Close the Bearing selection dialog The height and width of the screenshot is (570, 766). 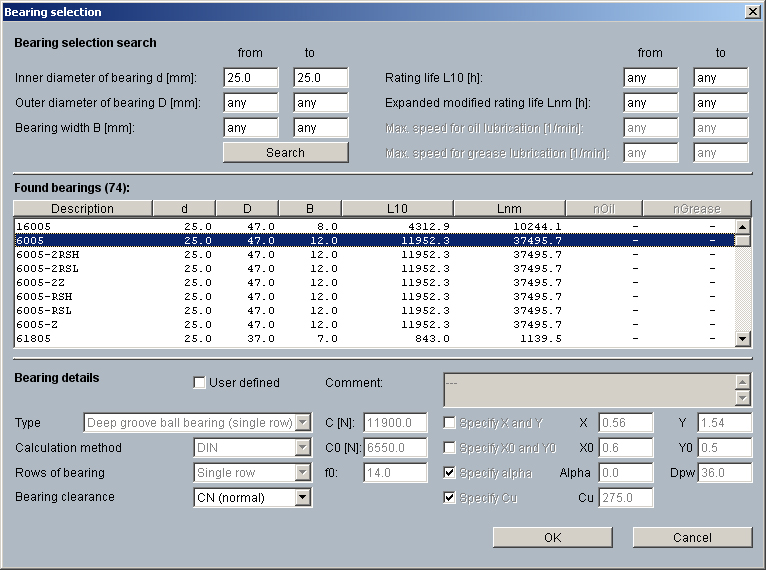click(752, 12)
